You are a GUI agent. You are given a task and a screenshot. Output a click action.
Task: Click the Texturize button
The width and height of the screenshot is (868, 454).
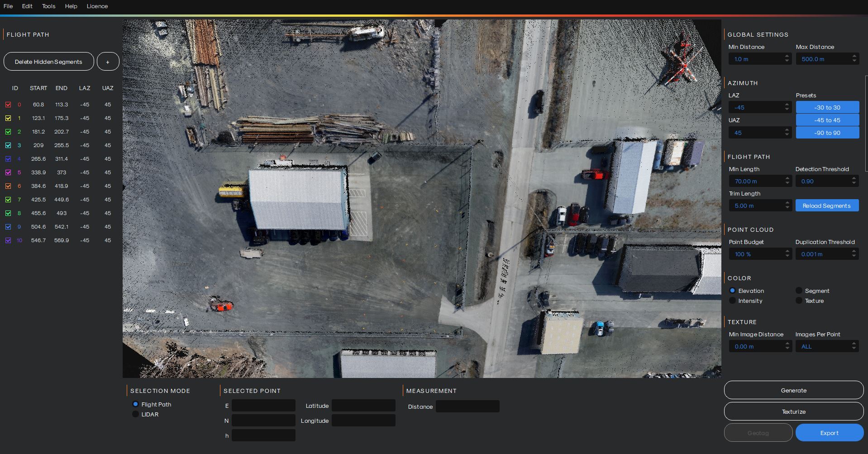coord(793,411)
